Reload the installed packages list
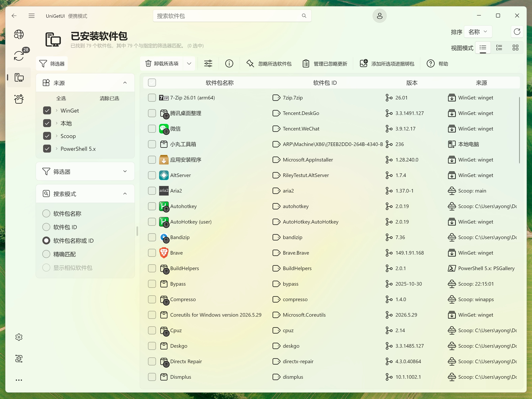532x399 pixels. 517,32
